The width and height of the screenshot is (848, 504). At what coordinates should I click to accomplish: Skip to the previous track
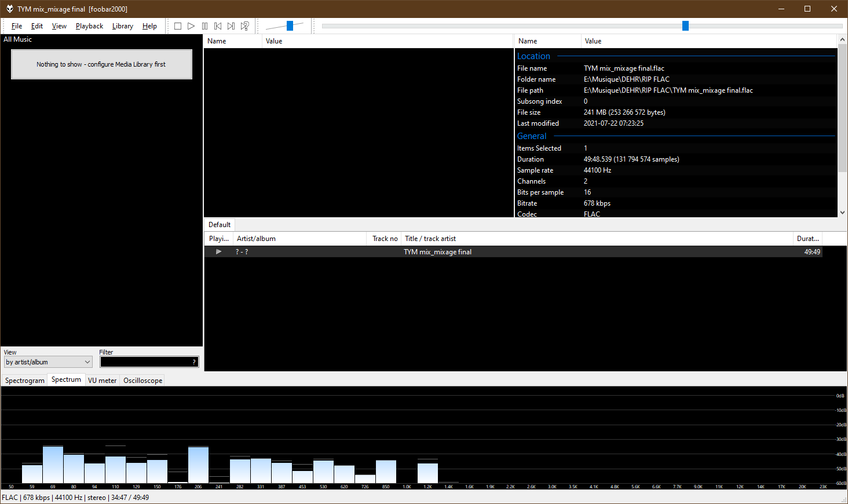(x=218, y=26)
